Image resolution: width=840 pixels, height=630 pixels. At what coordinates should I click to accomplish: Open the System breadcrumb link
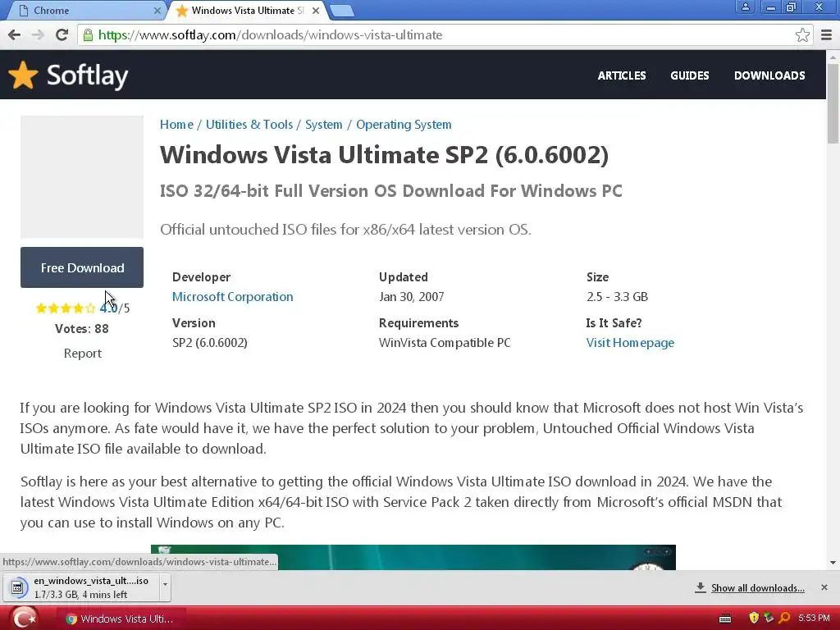point(323,125)
